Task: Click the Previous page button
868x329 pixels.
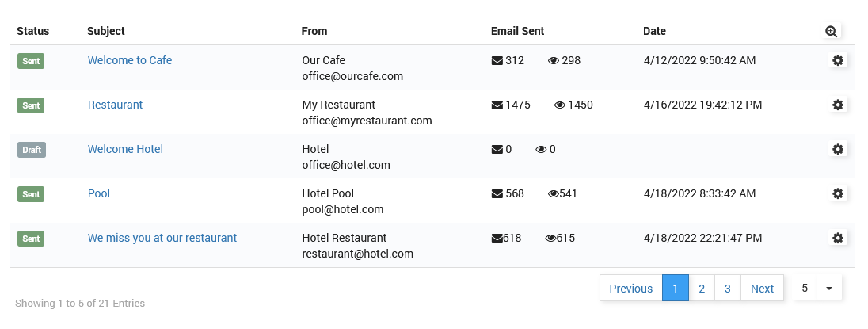Action: pyautogui.click(x=631, y=289)
